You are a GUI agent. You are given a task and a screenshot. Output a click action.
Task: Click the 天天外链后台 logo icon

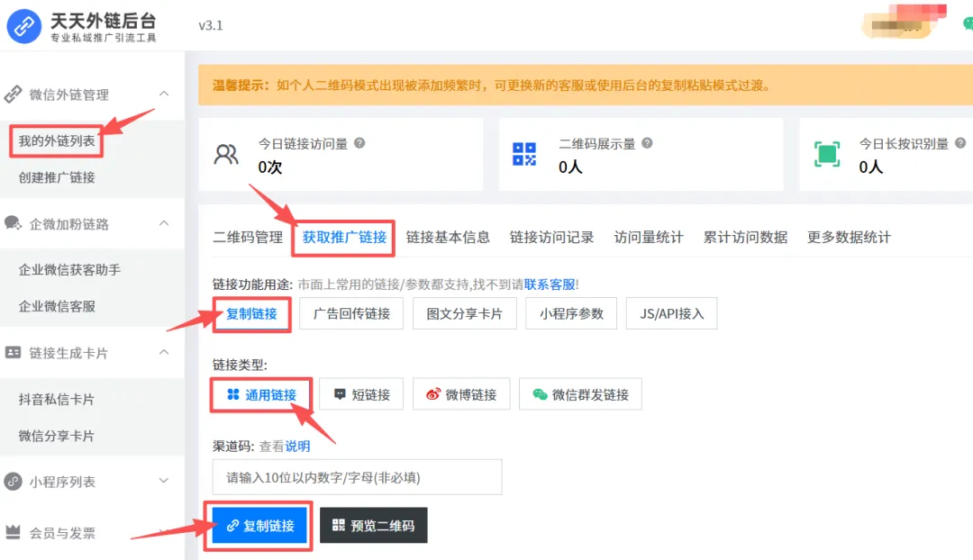coord(24,26)
